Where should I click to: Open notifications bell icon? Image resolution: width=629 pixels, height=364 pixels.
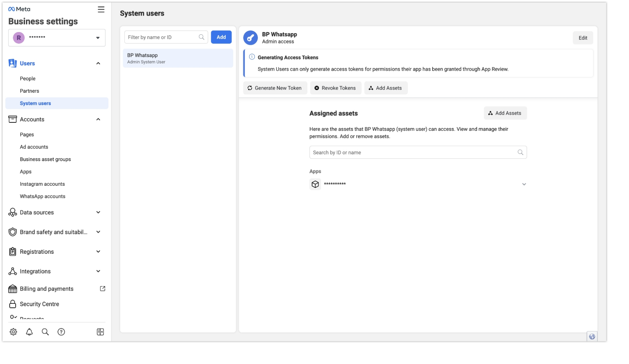pos(29,332)
